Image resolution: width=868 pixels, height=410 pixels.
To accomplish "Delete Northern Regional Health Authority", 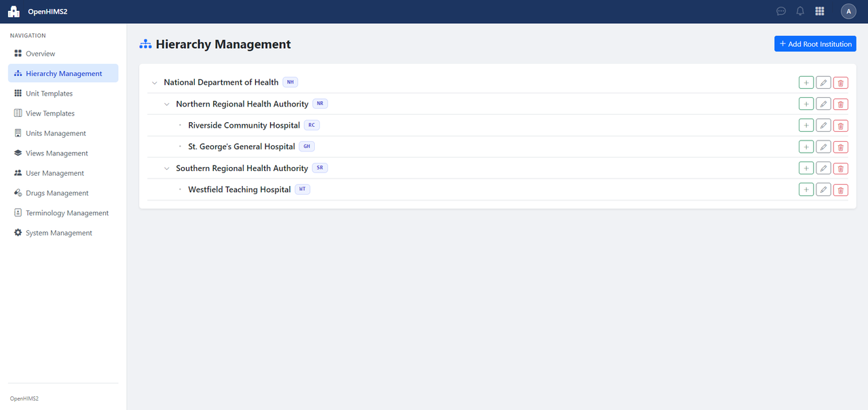I will 841,104.
